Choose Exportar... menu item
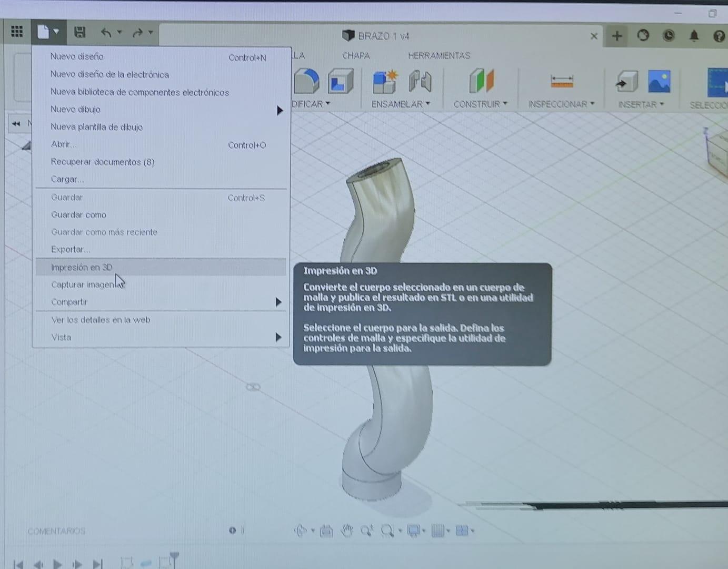 [x=161, y=249]
